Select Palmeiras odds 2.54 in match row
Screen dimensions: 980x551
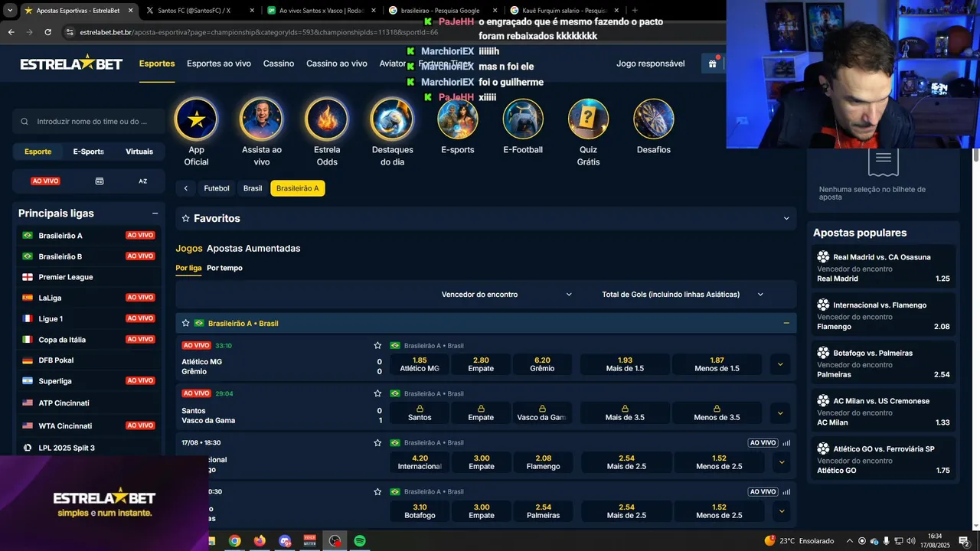[544, 511]
